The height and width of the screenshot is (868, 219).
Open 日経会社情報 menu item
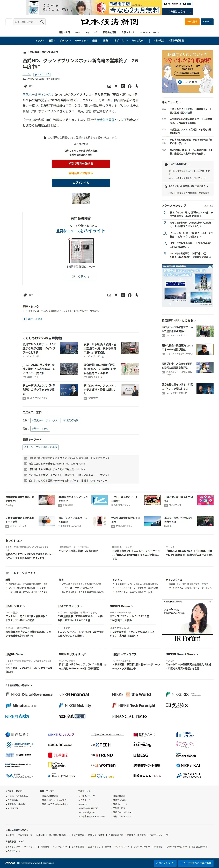point(110,32)
